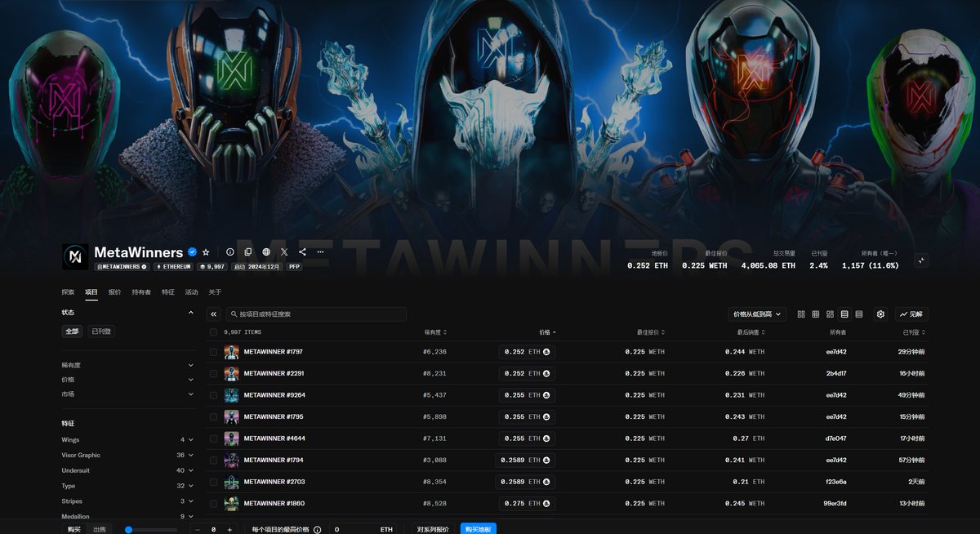Switch to the 报价 tab
Screen dimensions: 980x534
115,291
